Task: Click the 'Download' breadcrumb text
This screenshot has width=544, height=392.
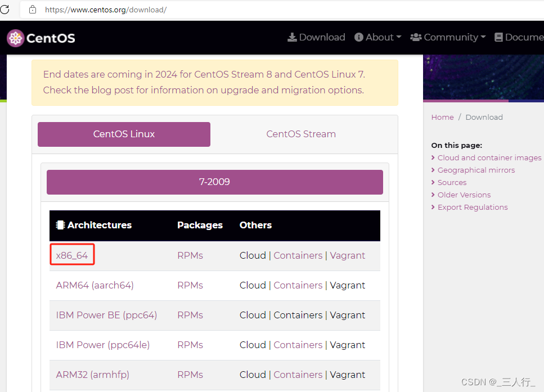Action: click(484, 117)
